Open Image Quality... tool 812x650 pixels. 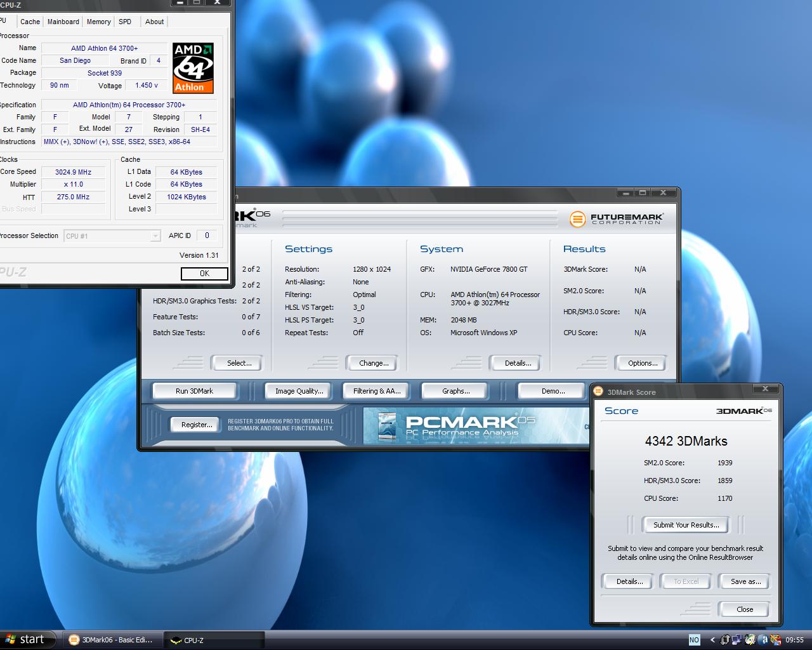point(299,391)
